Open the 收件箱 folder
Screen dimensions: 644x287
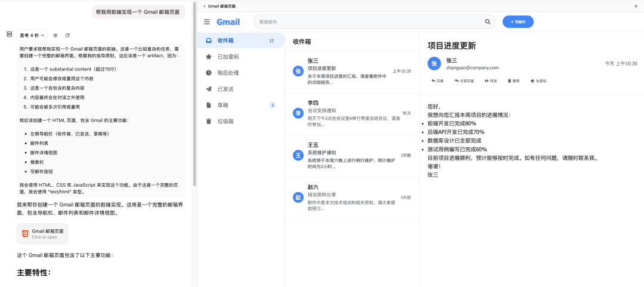coord(241,41)
